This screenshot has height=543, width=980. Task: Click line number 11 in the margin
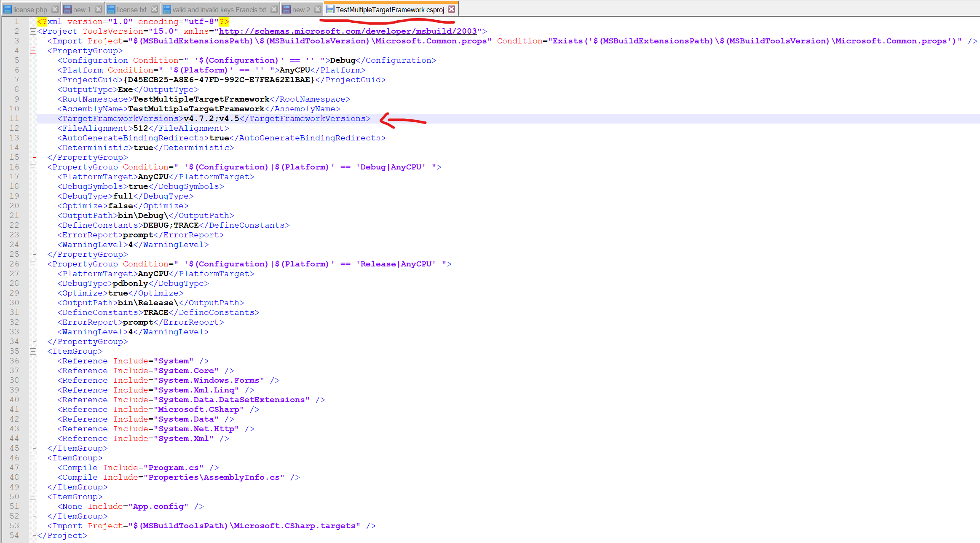(x=14, y=118)
